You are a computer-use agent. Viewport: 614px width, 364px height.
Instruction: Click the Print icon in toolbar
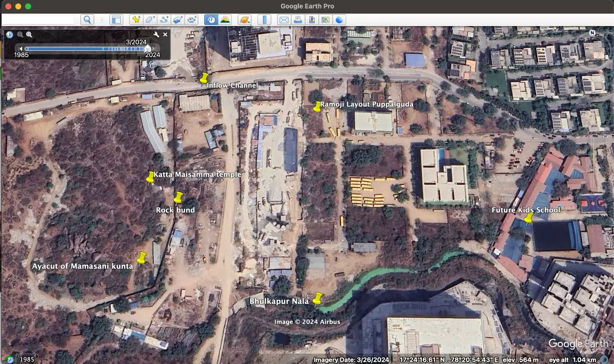298,20
